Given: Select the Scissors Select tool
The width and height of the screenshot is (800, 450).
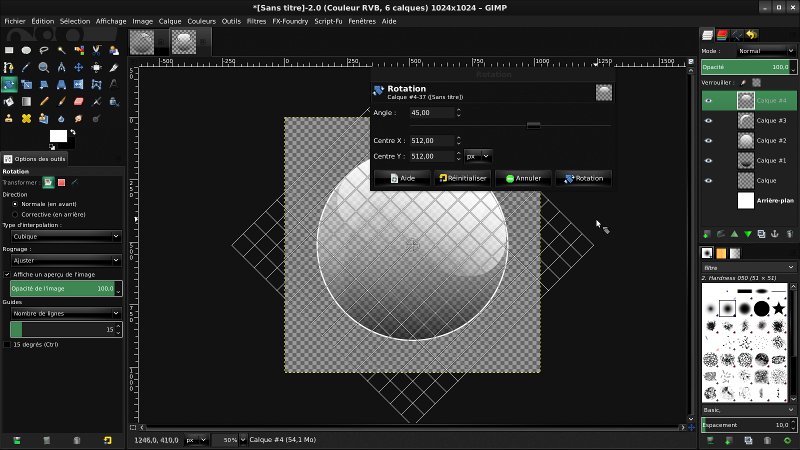Looking at the screenshot, I should coord(96,50).
